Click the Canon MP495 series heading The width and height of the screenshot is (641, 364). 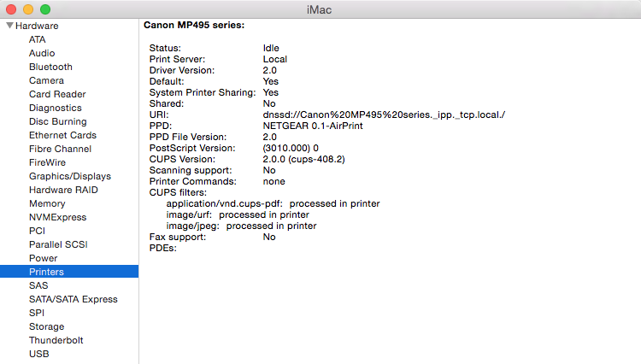(x=194, y=26)
